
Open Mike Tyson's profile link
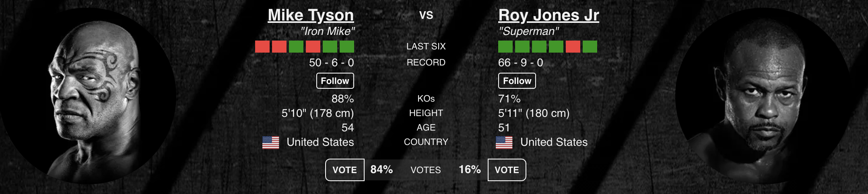pyautogui.click(x=311, y=15)
